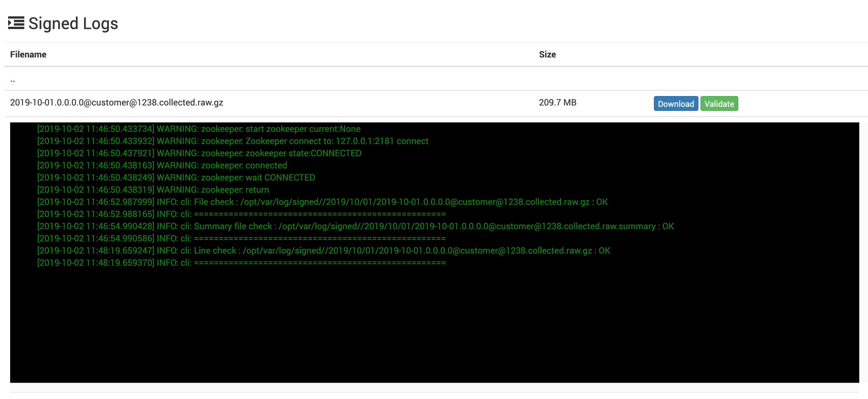868x399 pixels.
Task: Click the 209.7 MB size value
Action: click(558, 102)
